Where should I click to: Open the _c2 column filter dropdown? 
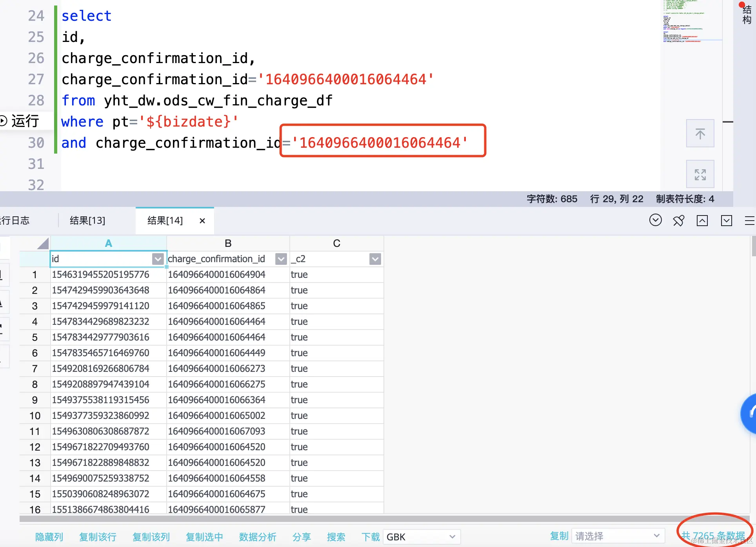click(x=375, y=259)
